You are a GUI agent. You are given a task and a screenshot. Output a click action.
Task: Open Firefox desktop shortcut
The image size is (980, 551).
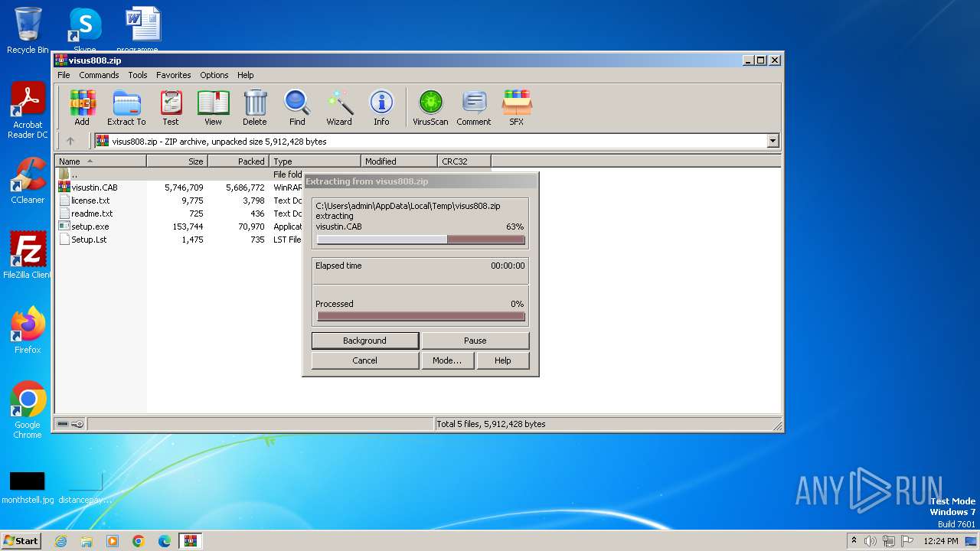click(x=28, y=331)
